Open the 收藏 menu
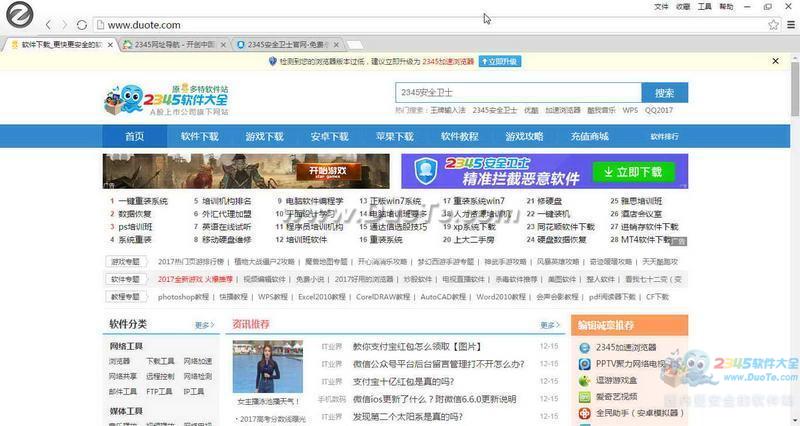The height and width of the screenshot is (426, 800). click(x=683, y=7)
